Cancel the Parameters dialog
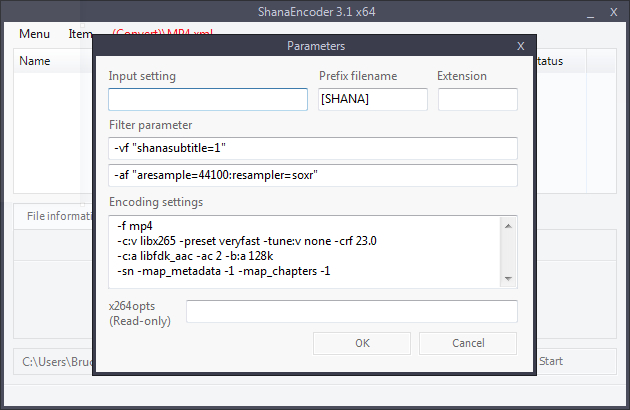This screenshot has height=410, width=630. click(x=468, y=343)
